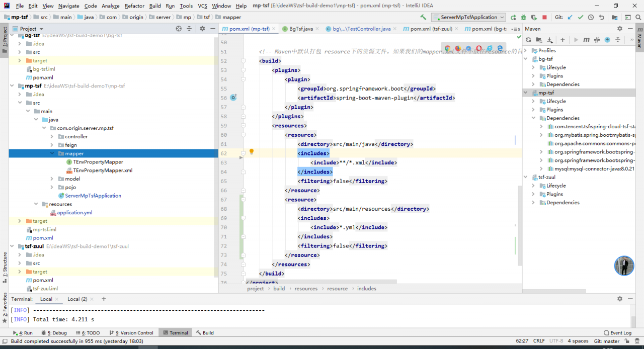Open the Refactor menu

coord(134,6)
